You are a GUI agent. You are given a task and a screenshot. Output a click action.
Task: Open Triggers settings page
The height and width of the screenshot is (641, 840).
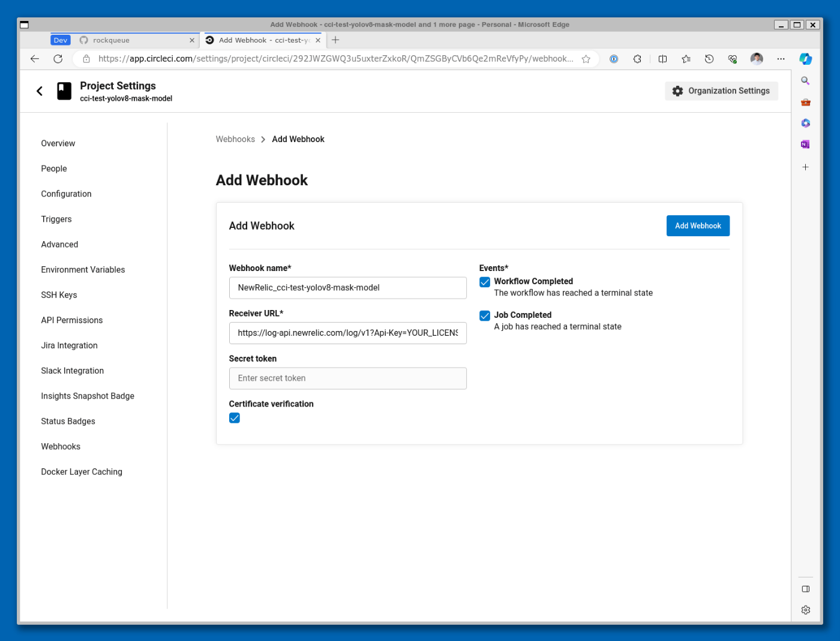[56, 219]
